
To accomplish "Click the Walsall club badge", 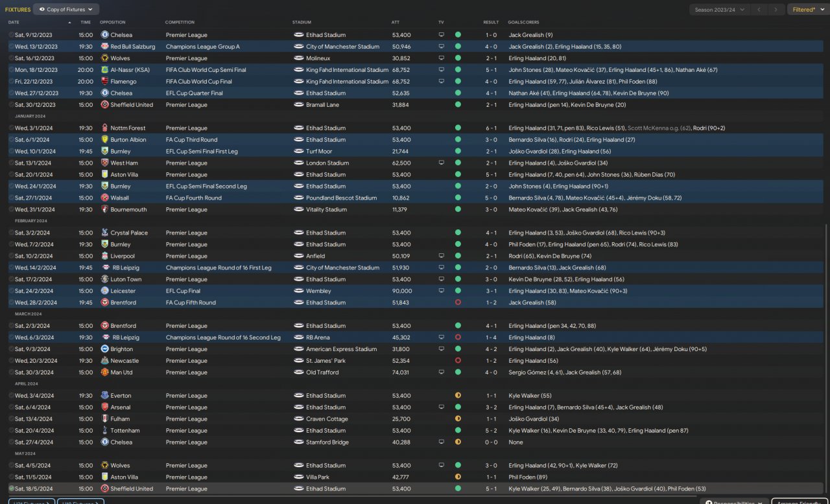I will pos(105,198).
